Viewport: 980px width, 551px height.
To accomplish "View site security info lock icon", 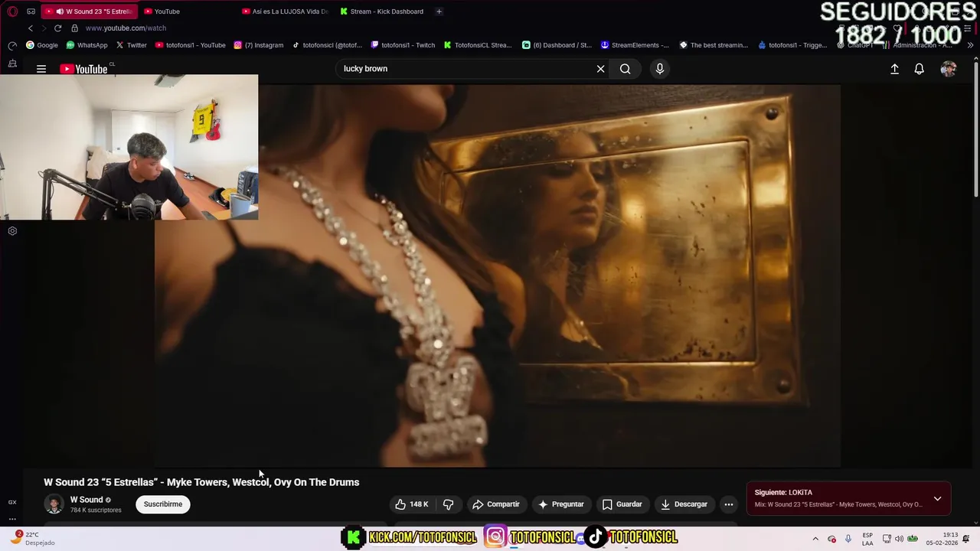I will tap(75, 28).
